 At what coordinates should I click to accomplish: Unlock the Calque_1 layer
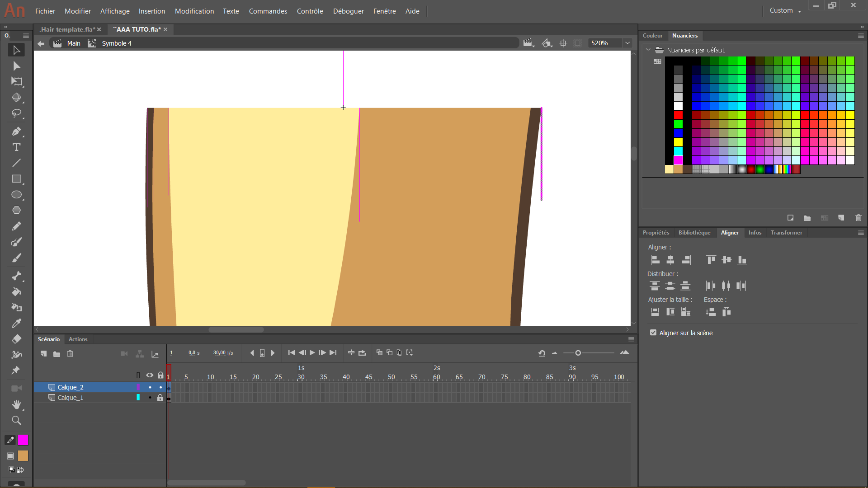160,398
